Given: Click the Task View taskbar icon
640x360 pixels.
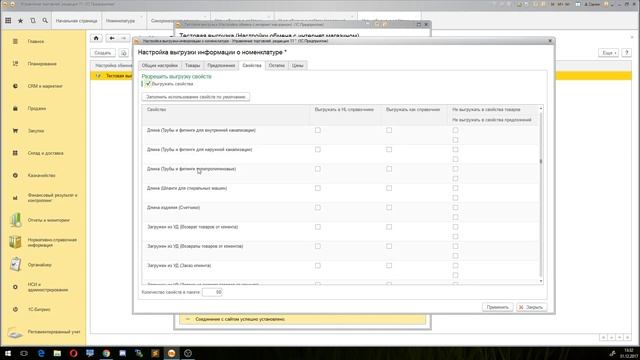Looking at the screenshot, I should (24, 353).
